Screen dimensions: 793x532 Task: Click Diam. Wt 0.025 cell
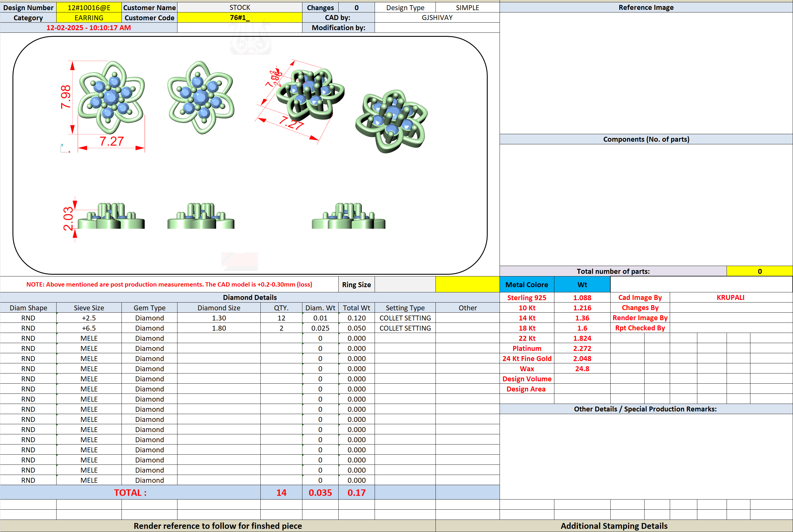coord(320,328)
